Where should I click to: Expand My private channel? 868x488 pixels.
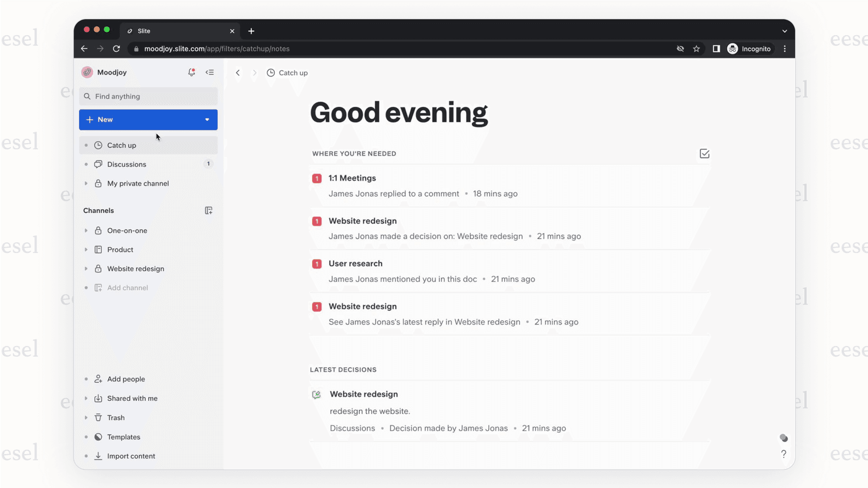click(86, 183)
